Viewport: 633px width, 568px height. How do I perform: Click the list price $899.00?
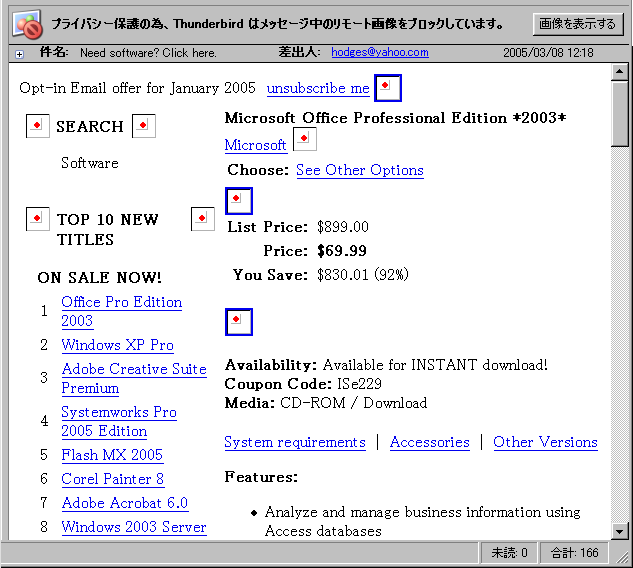pyautogui.click(x=343, y=227)
